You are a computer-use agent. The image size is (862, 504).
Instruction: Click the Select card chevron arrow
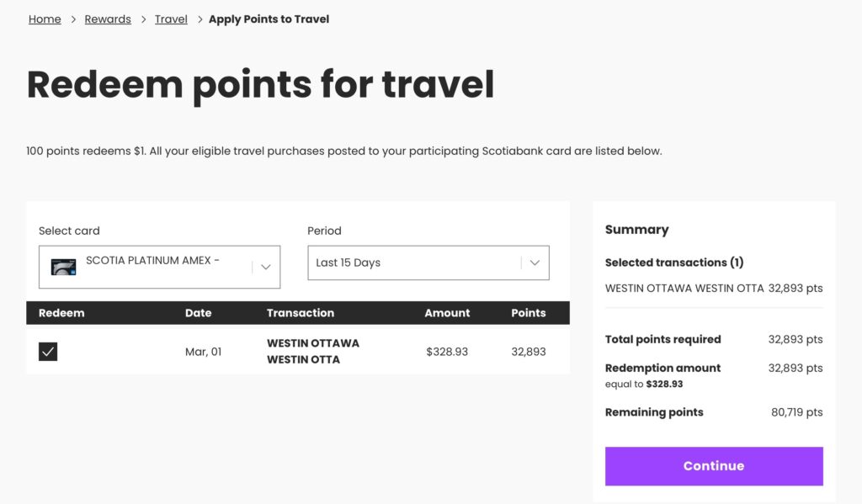point(265,267)
